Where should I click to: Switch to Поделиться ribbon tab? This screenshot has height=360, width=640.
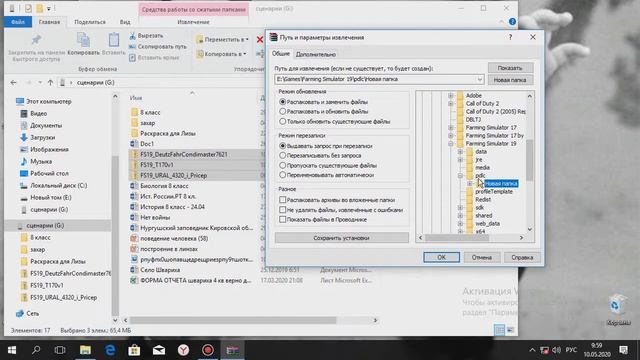click(x=90, y=22)
